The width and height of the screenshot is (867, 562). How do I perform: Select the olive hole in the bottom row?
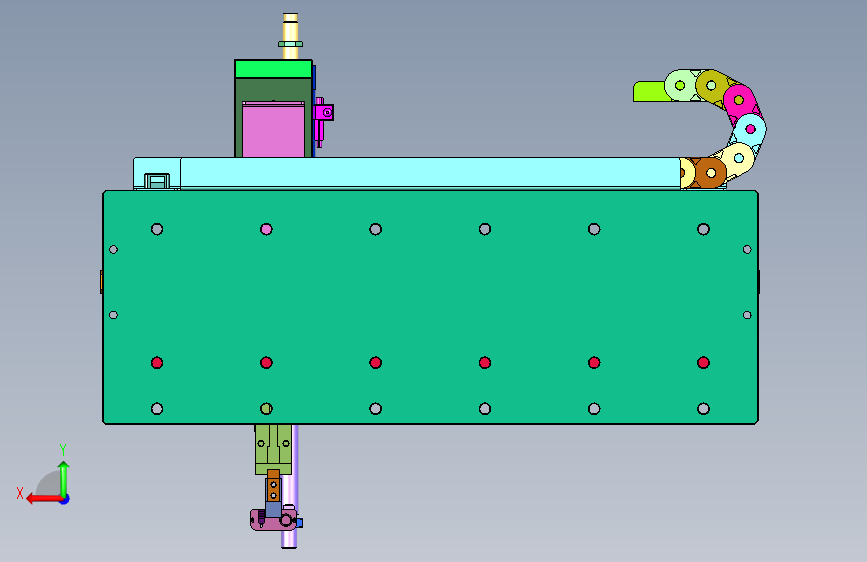tap(266, 409)
